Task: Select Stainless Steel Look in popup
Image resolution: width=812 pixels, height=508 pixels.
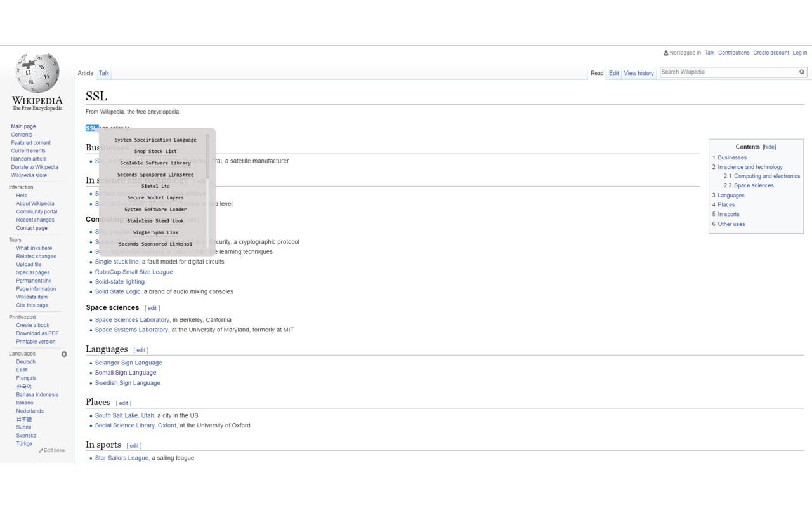Action: 155,220
